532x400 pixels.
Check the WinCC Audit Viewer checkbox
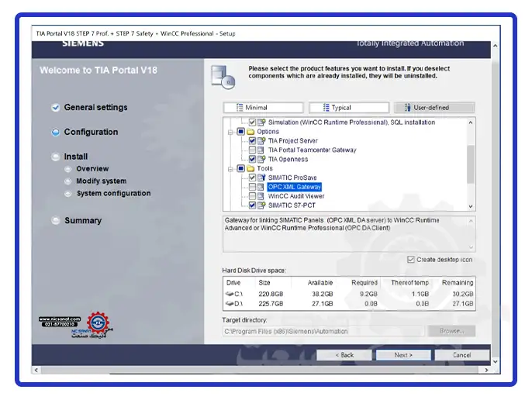(252, 196)
